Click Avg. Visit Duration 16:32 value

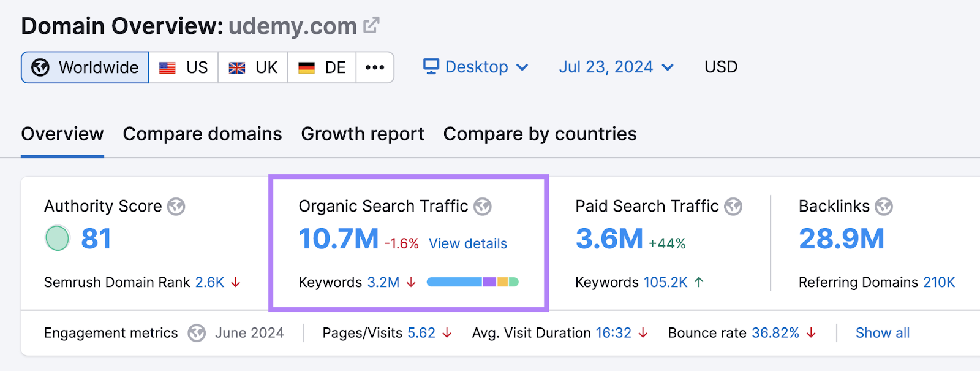click(x=614, y=333)
